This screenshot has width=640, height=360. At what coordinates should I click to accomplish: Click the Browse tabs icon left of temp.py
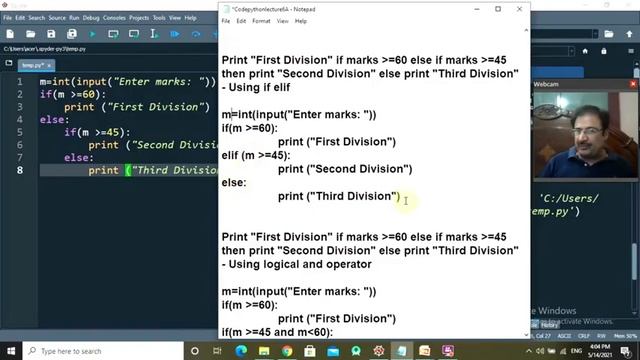(9, 63)
